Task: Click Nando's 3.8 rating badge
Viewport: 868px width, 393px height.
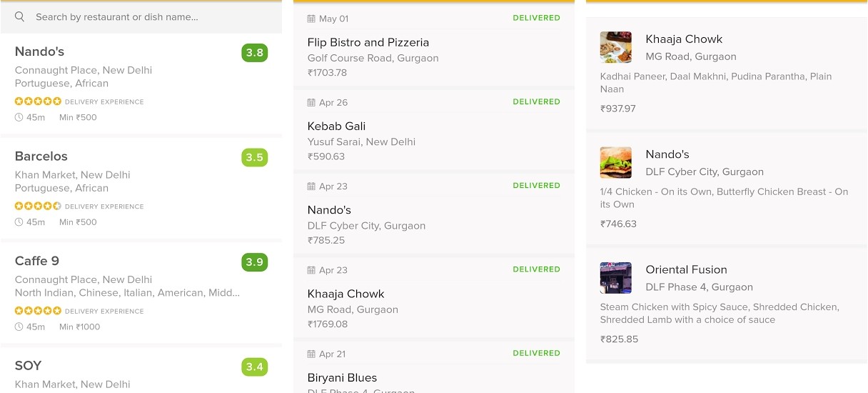Action: coord(254,53)
